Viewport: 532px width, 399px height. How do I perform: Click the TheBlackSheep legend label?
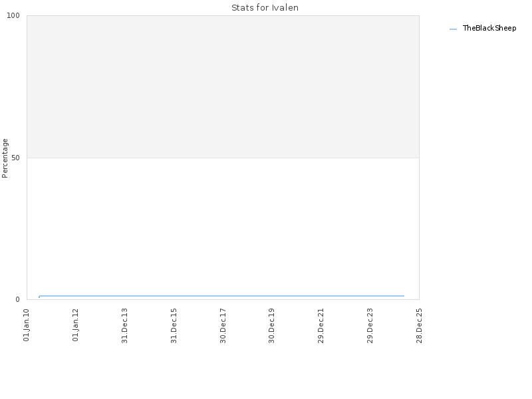(489, 28)
